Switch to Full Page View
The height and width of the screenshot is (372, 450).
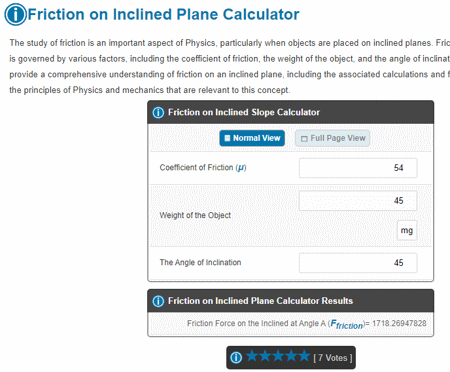pos(332,138)
